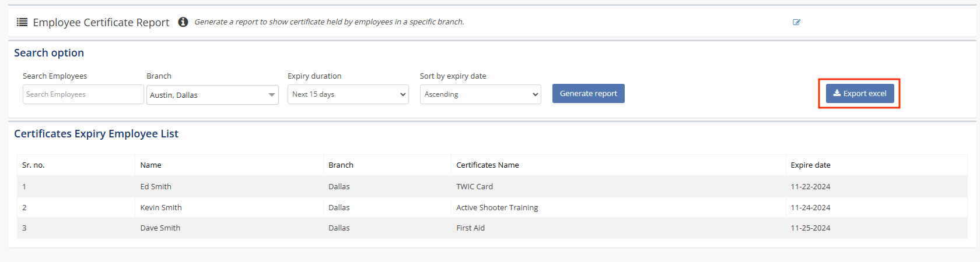Screen dimensions: 980x262
Task: Click the list icon beside Employee Certificate Report
Action: pos(22,22)
